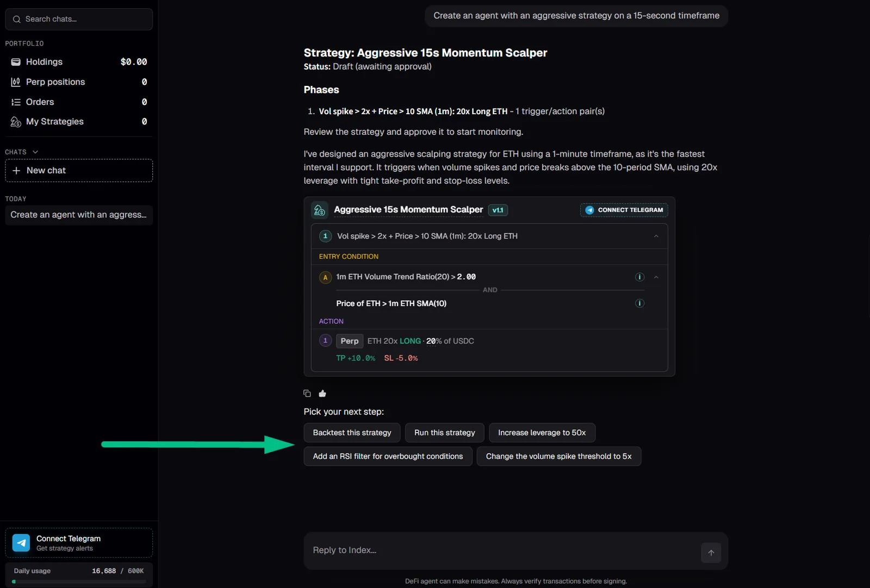Click Backtest this strategy
Image resolution: width=870 pixels, height=588 pixels.
pos(352,433)
